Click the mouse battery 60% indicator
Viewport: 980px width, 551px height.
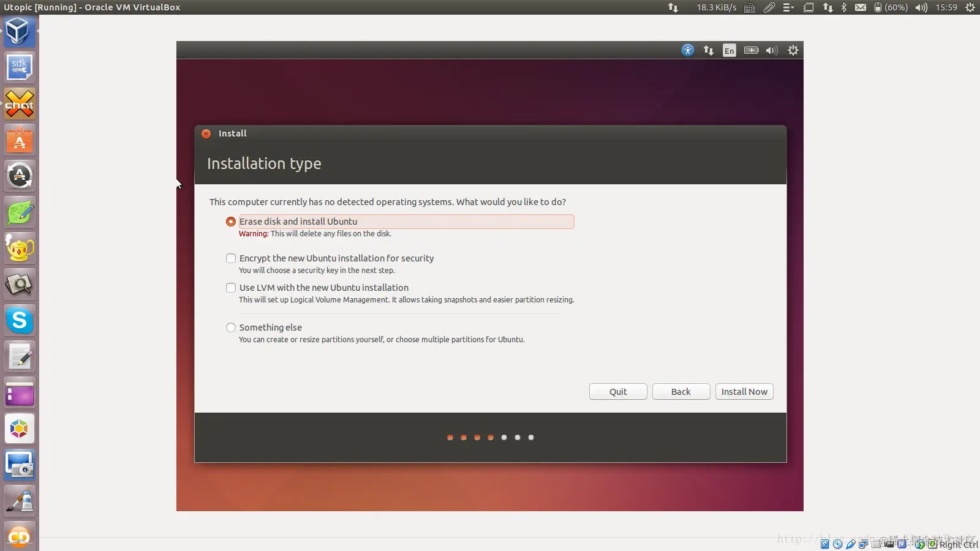[891, 7]
